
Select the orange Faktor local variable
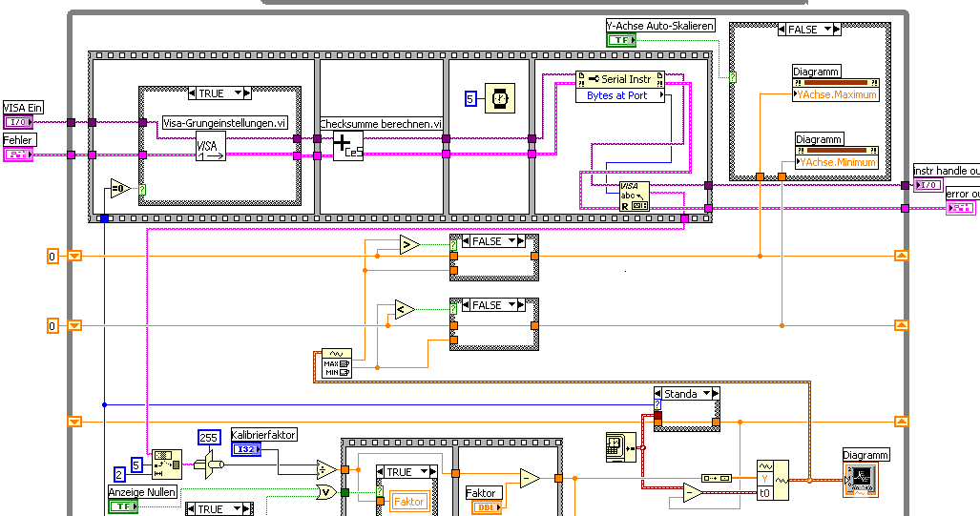pos(408,501)
